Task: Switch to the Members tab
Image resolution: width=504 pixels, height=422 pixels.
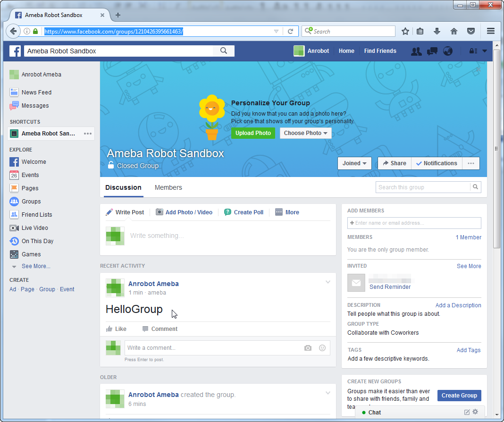Action: point(168,187)
